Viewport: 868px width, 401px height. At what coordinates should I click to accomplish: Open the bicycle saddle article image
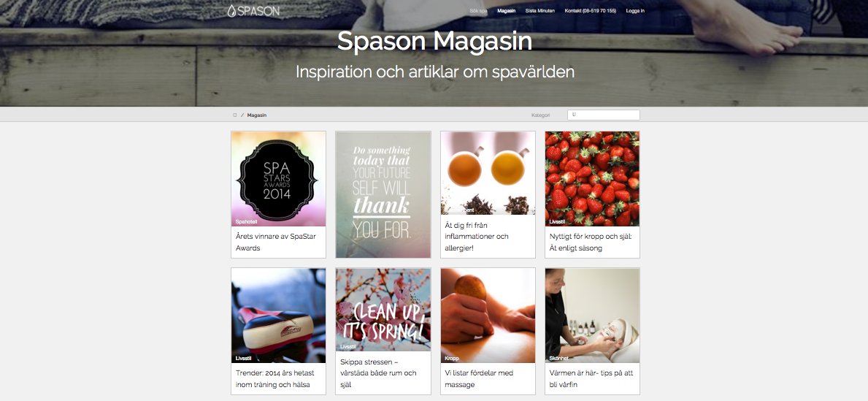coord(278,316)
